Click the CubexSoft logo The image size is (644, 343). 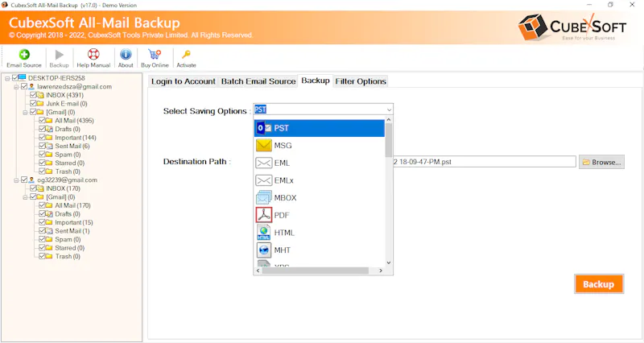point(572,27)
